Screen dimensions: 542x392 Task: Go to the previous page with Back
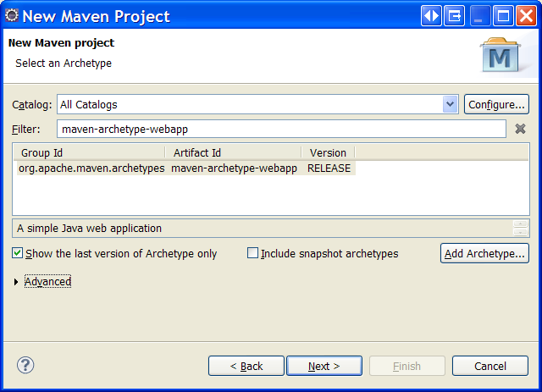coord(246,366)
